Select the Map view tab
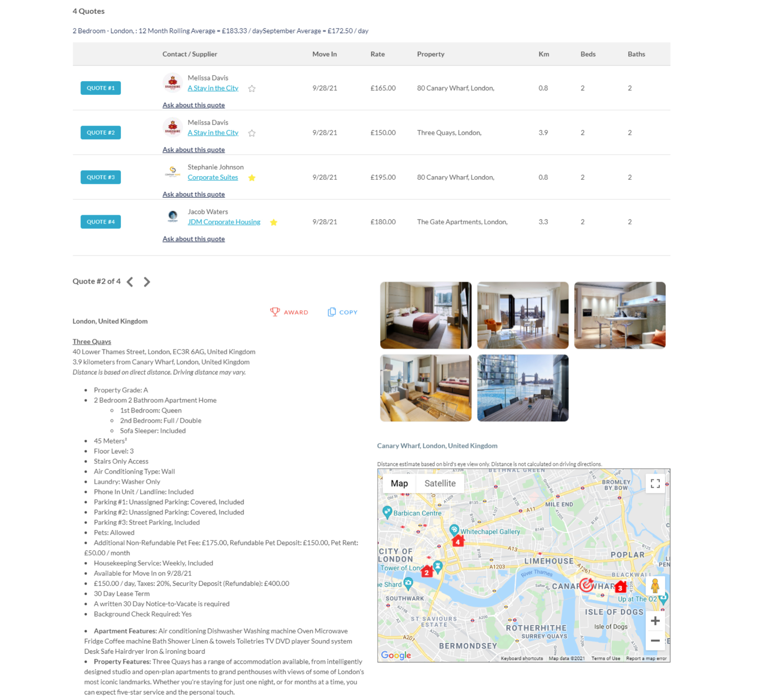The image size is (763, 700). 399,483
